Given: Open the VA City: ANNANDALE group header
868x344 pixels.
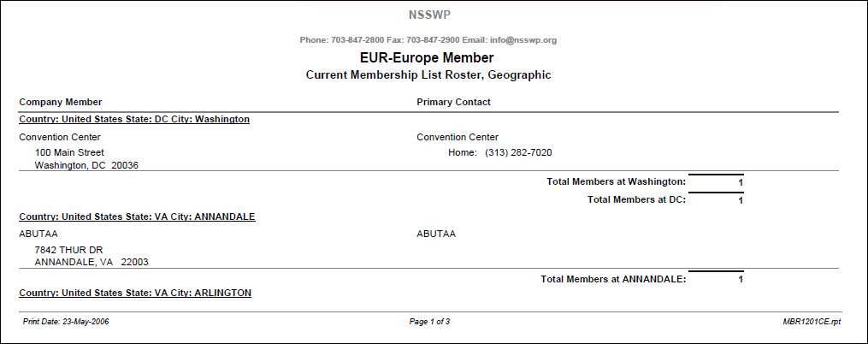Looking at the screenshot, I should tap(137, 217).
